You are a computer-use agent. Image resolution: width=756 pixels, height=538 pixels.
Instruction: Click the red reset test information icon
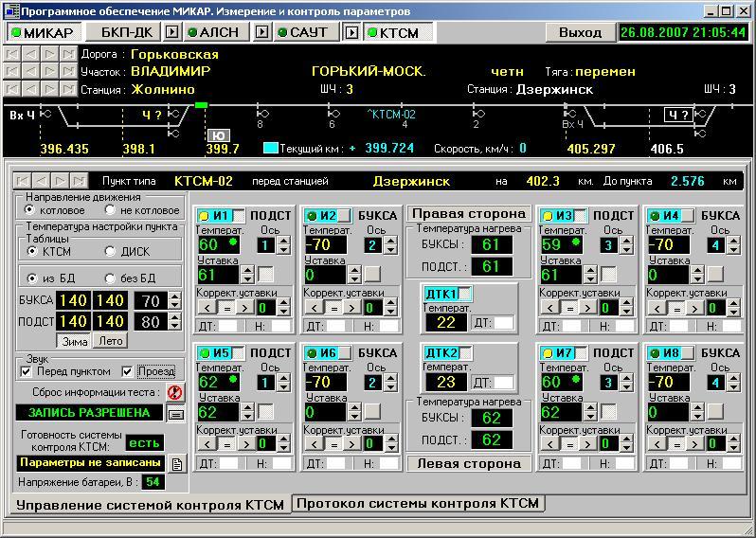173,391
